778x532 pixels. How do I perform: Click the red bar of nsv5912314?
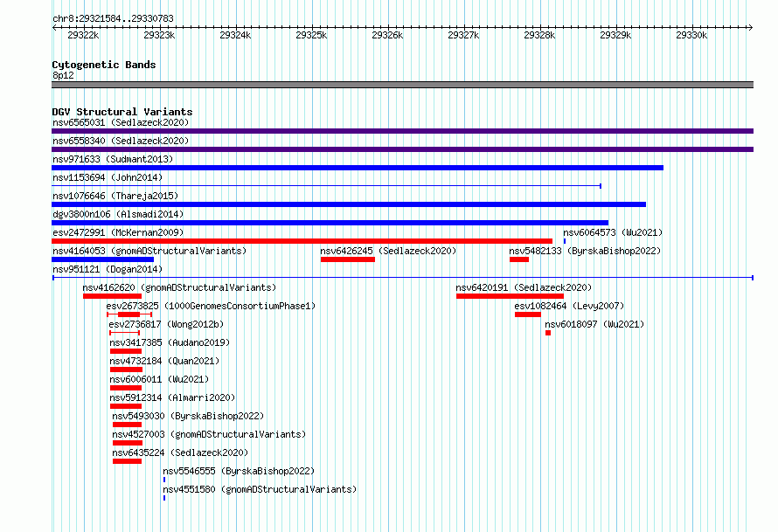tap(126, 406)
